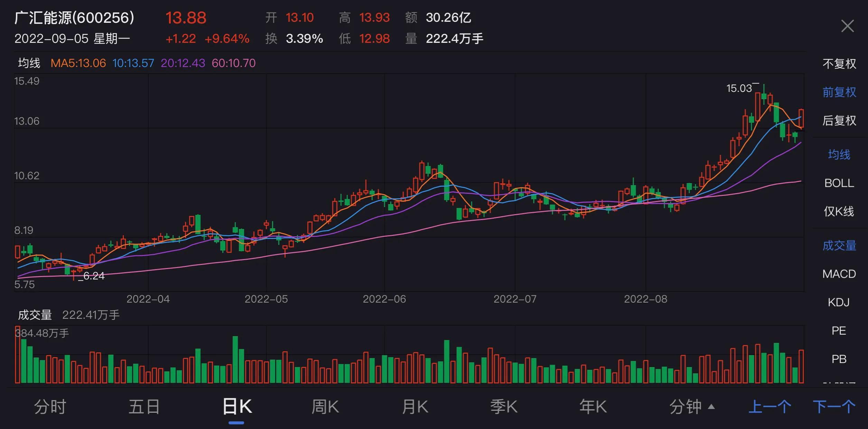Click the 低 12.98 low price value
Viewport: 868px width, 429px height.
(364, 38)
